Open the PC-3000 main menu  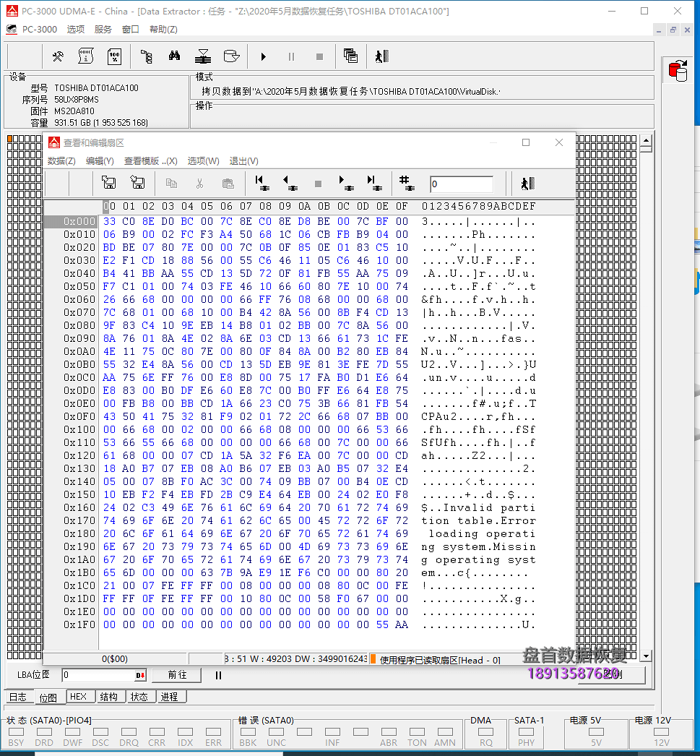(40, 30)
